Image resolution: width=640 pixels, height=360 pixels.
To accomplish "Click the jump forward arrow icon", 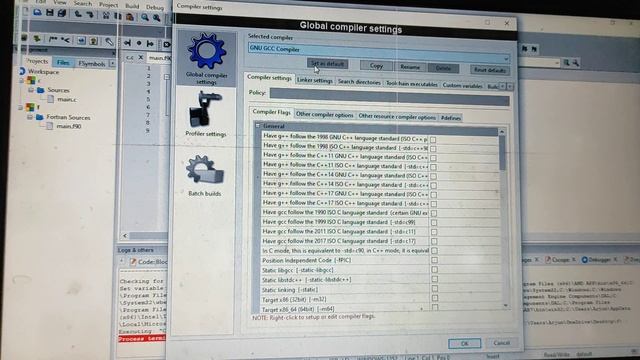I will 151,43.
